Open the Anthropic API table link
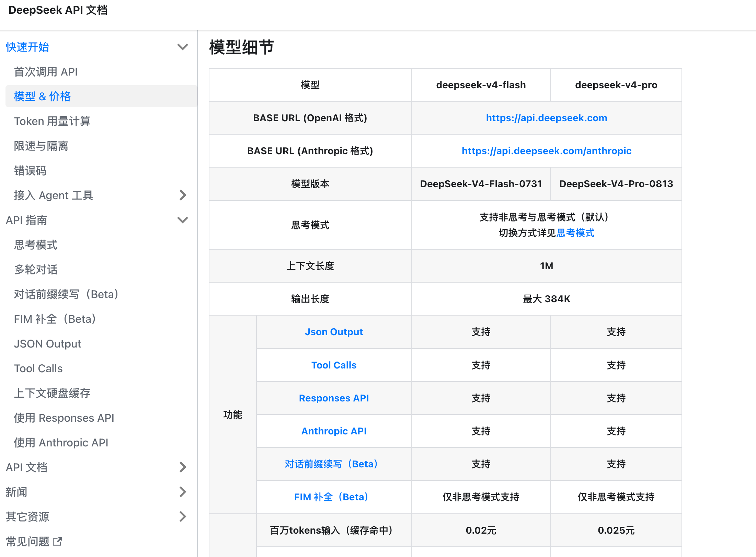This screenshot has width=756, height=557. tap(334, 431)
